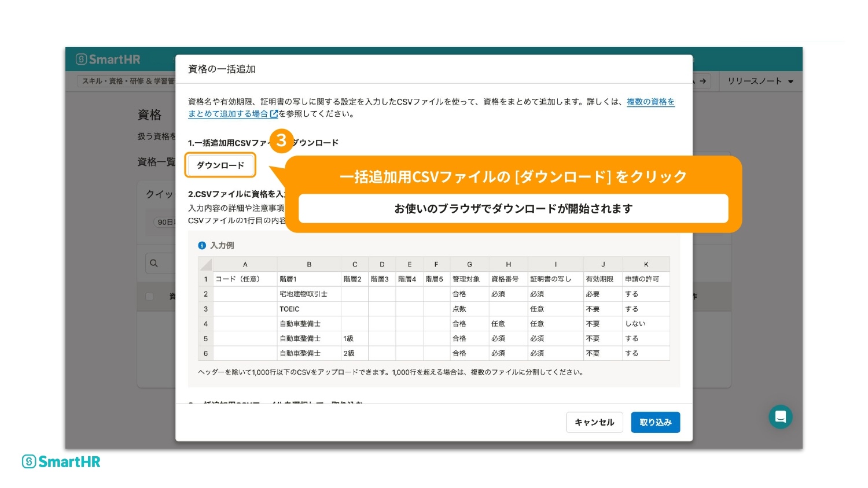Image resolution: width=868 pixels, height=488 pixels.
Task: Click the external-link icon after まとめて追加する場合
Action: pyautogui.click(x=274, y=114)
